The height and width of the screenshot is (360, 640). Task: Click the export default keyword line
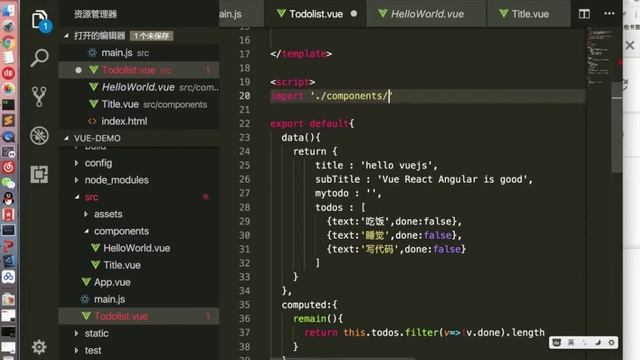coord(312,124)
